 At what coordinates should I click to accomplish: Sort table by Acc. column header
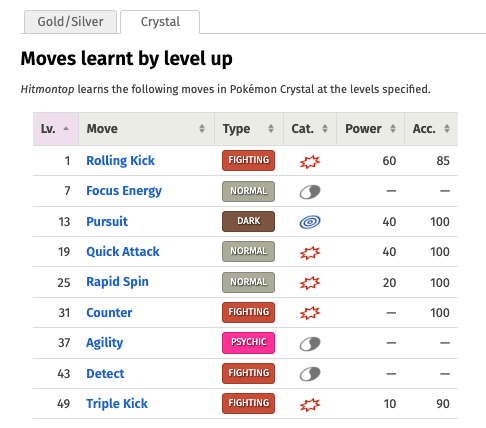point(431,129)
